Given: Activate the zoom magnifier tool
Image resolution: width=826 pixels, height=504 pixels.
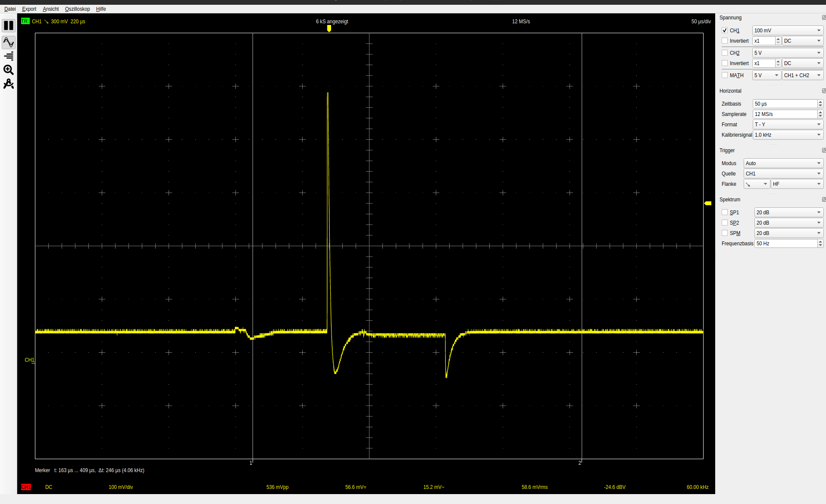Looking at the screenshot, I should [9, 70].
